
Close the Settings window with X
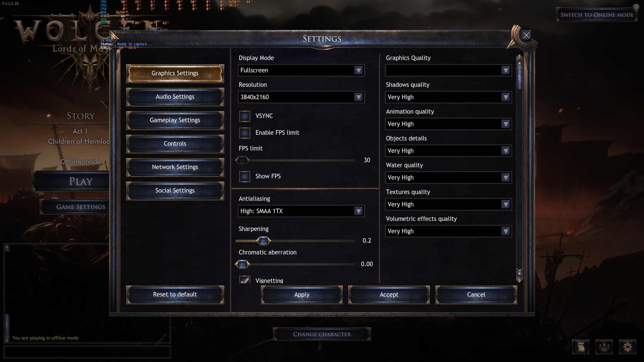coord(526,35)
